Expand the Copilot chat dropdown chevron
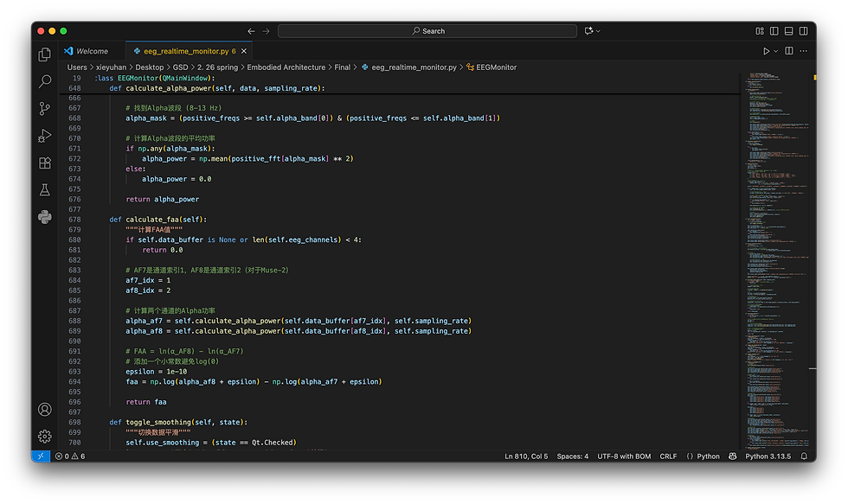The width and height of the screenshot is (848, 504). click(x=598, y=31)
